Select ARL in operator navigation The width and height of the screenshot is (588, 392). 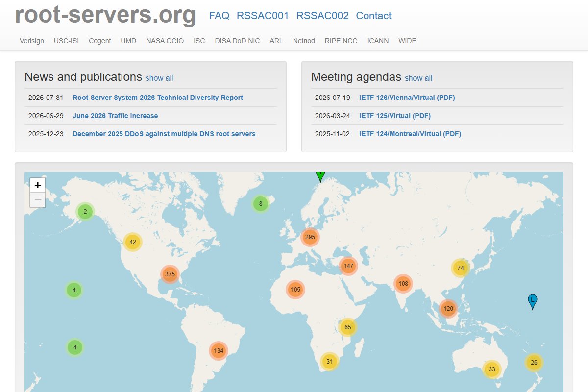(276, 41)
